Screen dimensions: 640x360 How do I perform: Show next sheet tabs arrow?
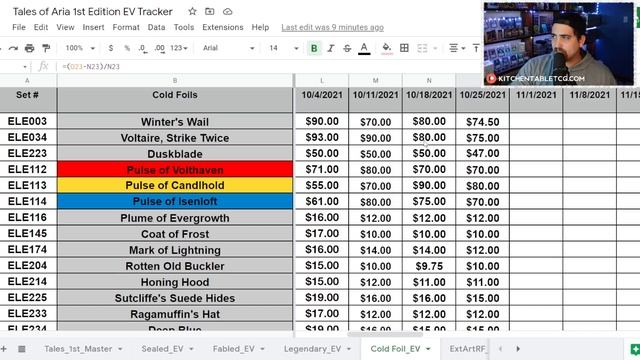click(518, 349)
